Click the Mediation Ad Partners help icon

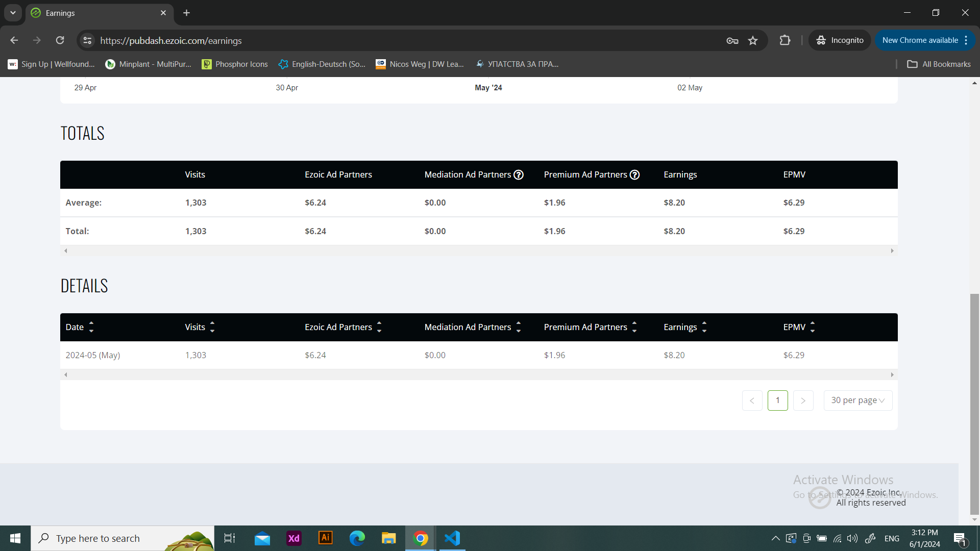click(519, 175)
